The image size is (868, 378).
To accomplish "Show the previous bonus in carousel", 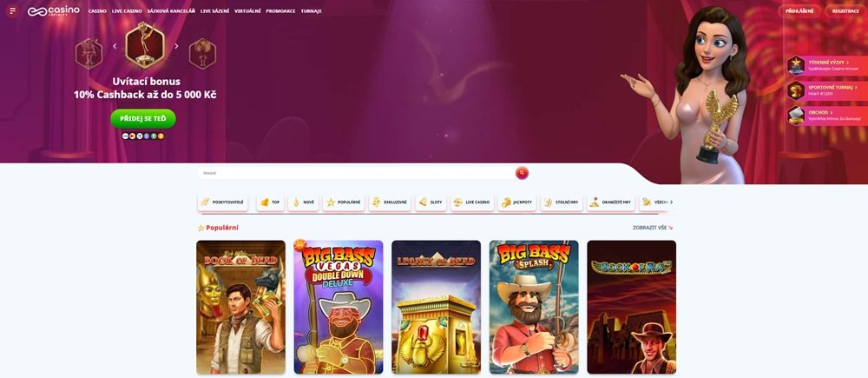I will tap(115, 46).
